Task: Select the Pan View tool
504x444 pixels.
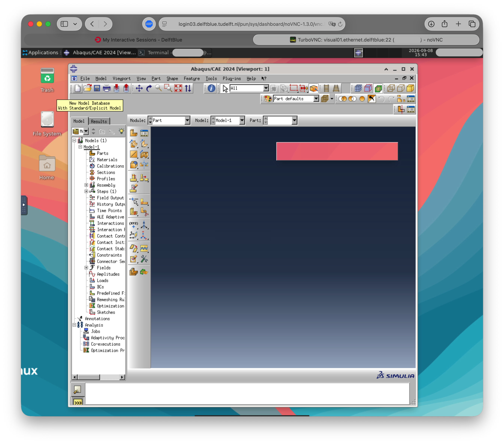Action: pos(139,88)
